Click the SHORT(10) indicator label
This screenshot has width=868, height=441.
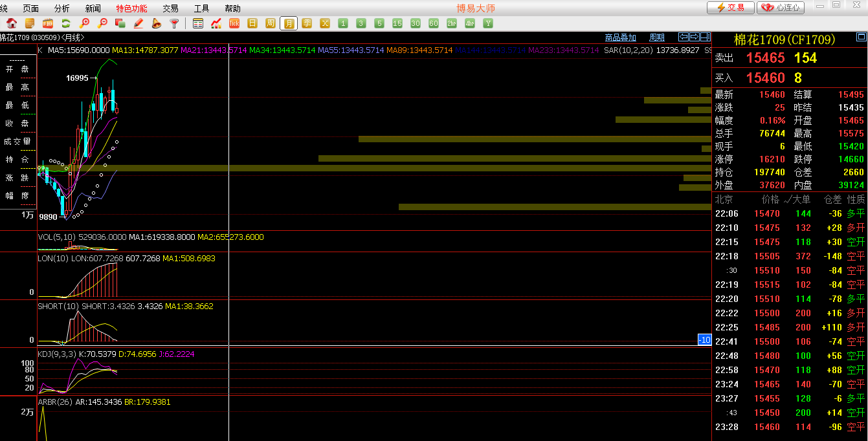click(x=58, y=306)
